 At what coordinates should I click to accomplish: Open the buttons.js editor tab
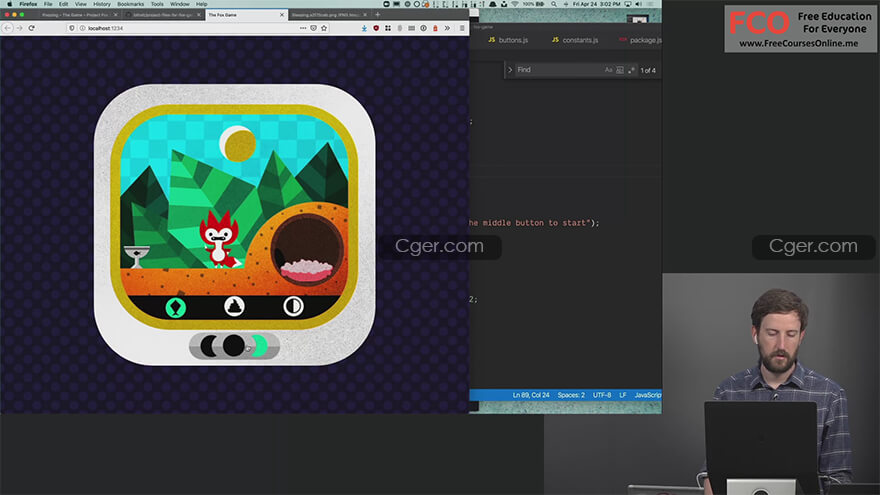click(508, 40)
